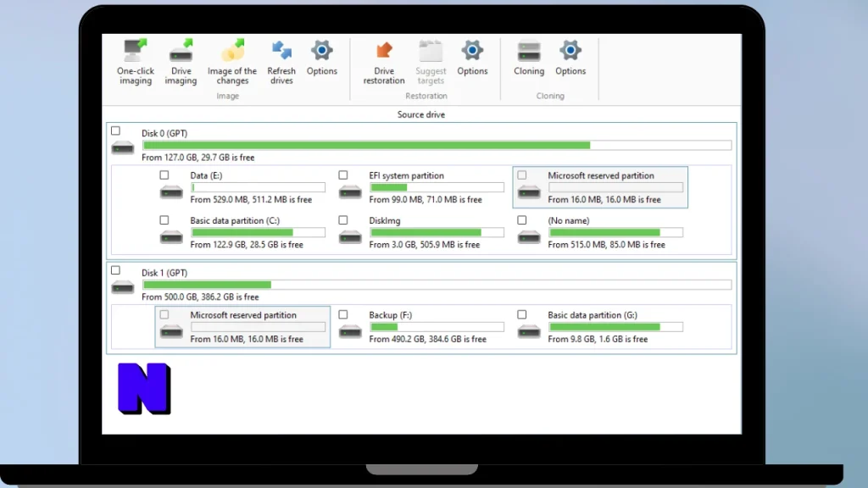Click 'From 490.2 GB, 384.6 GB is free'
This screenshot has width=868, height=488.
pos(428,339)
